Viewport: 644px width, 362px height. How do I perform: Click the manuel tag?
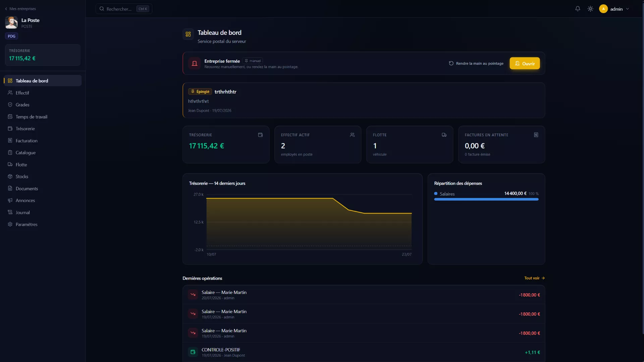point(253,61)
